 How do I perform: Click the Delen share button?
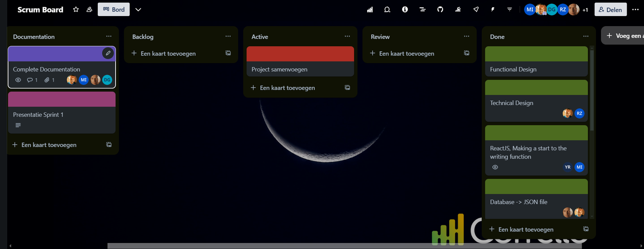tap(611, 10)
